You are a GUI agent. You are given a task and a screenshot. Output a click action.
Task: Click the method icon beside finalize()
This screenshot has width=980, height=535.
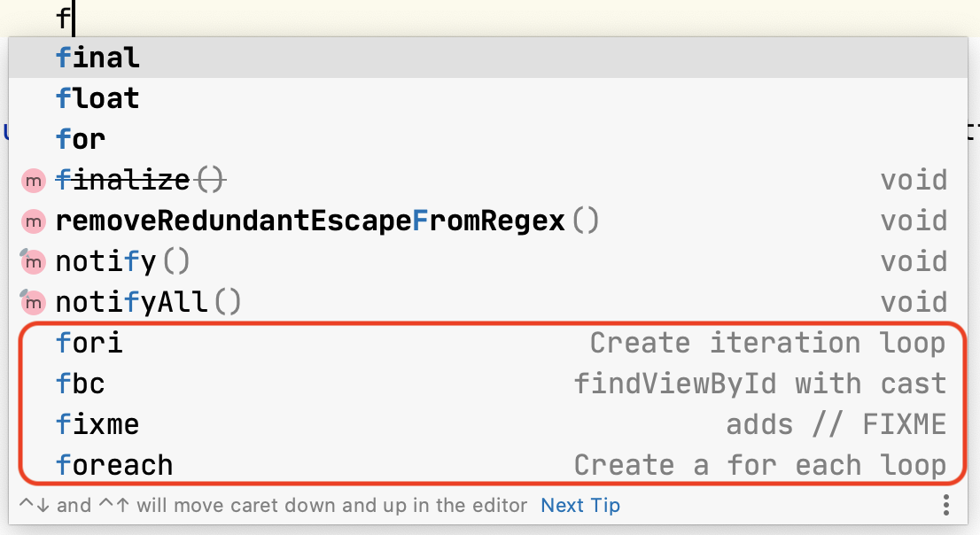[34, 181]
